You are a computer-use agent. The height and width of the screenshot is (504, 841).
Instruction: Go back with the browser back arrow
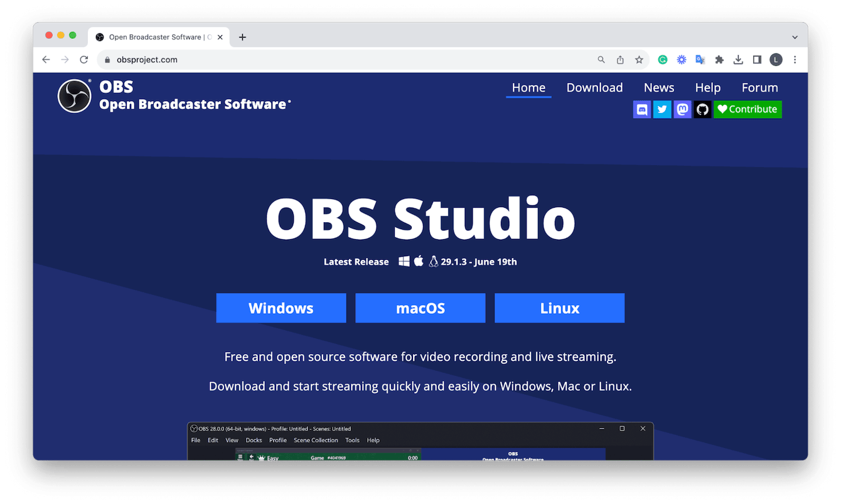click(x=46, y=60)
